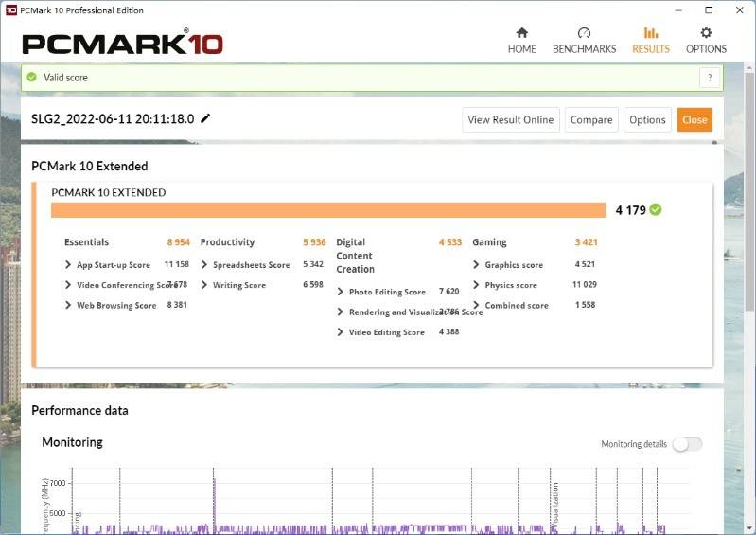Expand Writing Score
756x535 pixels.
click(204, 285)
